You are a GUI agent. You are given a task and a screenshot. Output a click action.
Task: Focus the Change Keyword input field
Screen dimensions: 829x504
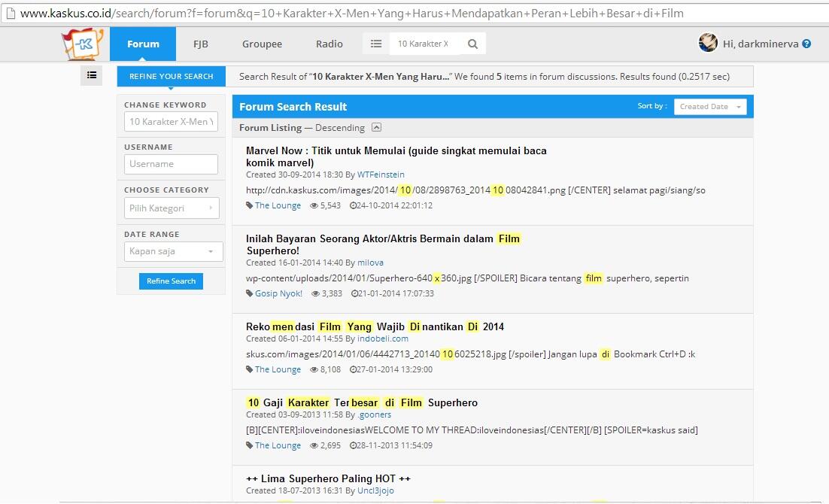pos(171,122)
